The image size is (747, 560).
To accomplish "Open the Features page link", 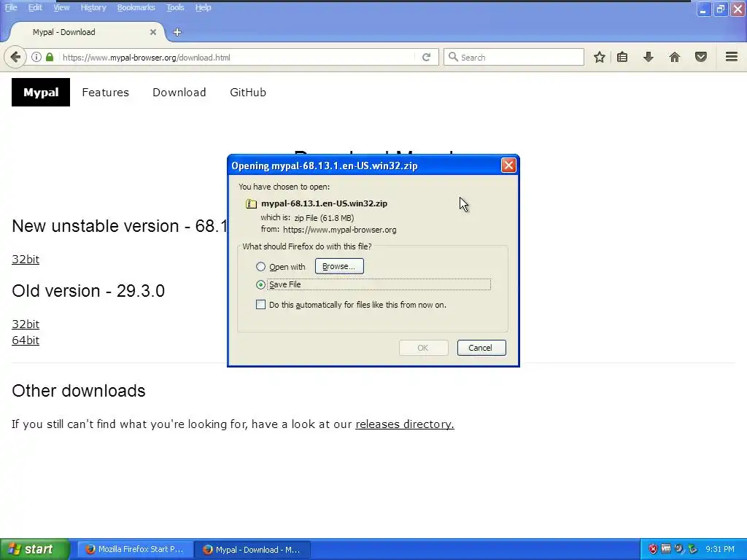I will (x=105, y=93).
